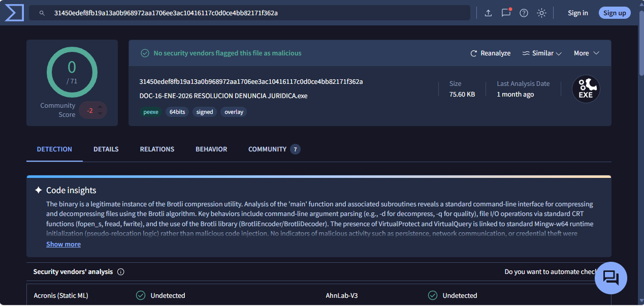Click the Security vendors' analysis info icon
The width and height of the screenshot is (644, 307).
tap(121, 271)
